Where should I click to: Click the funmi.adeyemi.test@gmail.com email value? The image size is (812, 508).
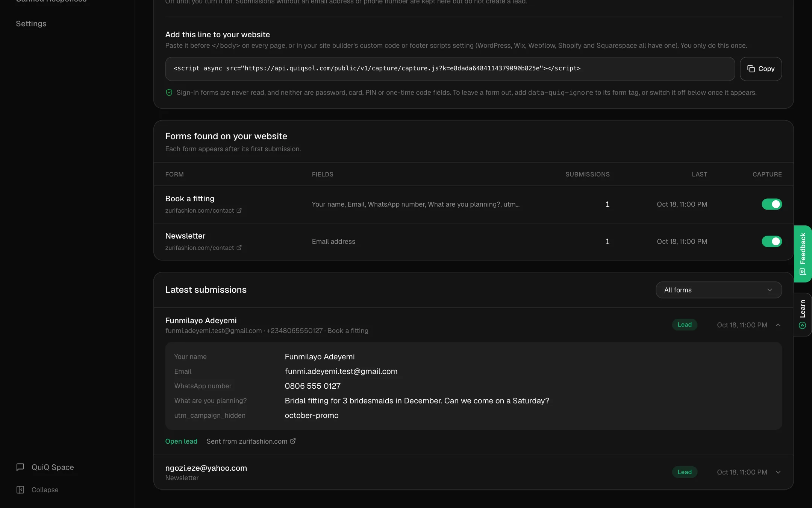point(341,371)
